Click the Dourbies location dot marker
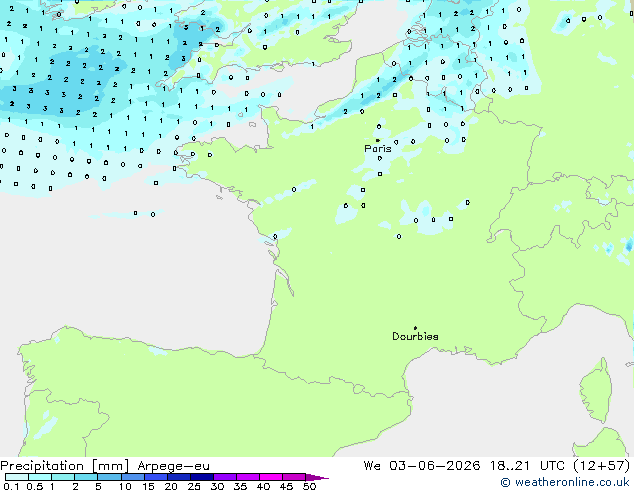The height and width of the screenshot is (490, 634). click(415, 328)
